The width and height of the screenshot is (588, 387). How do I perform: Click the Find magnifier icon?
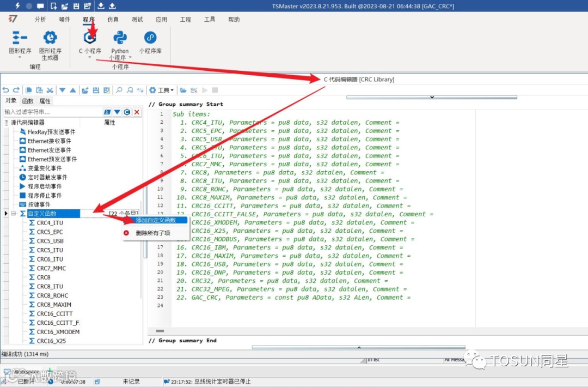[119, 90]
